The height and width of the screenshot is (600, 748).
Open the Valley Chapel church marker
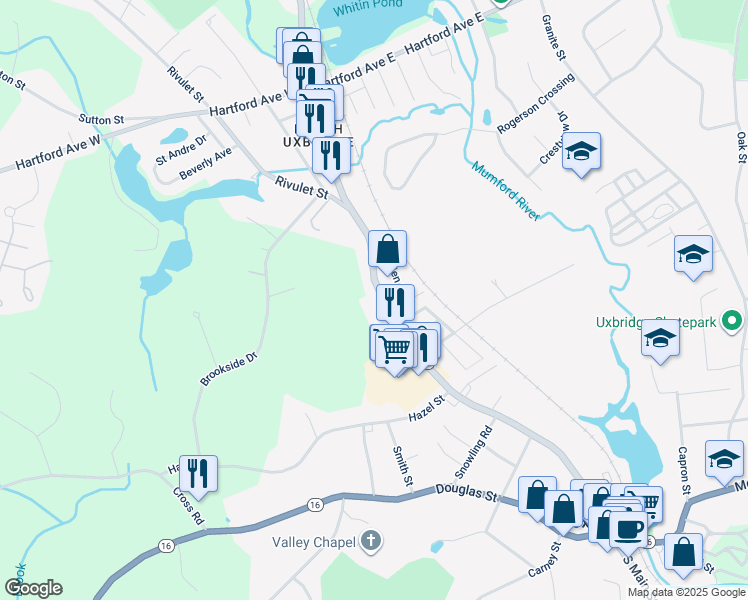(x=371, y=541)
